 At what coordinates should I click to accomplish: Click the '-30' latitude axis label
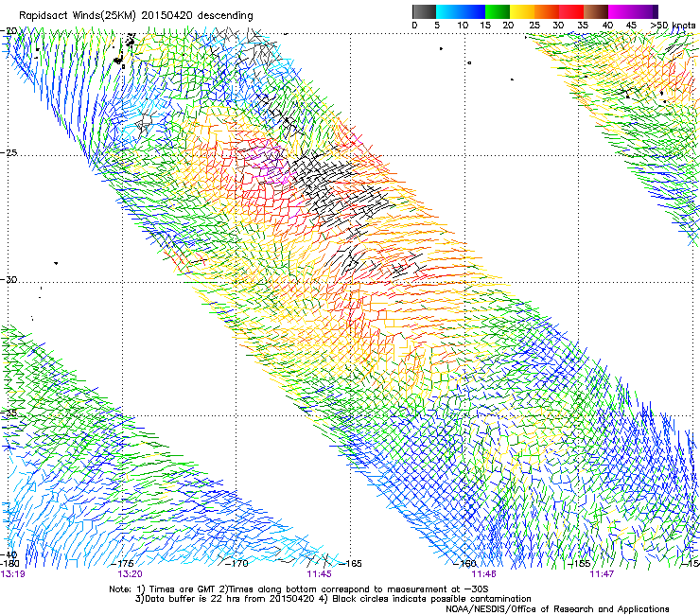click(9, 279)
